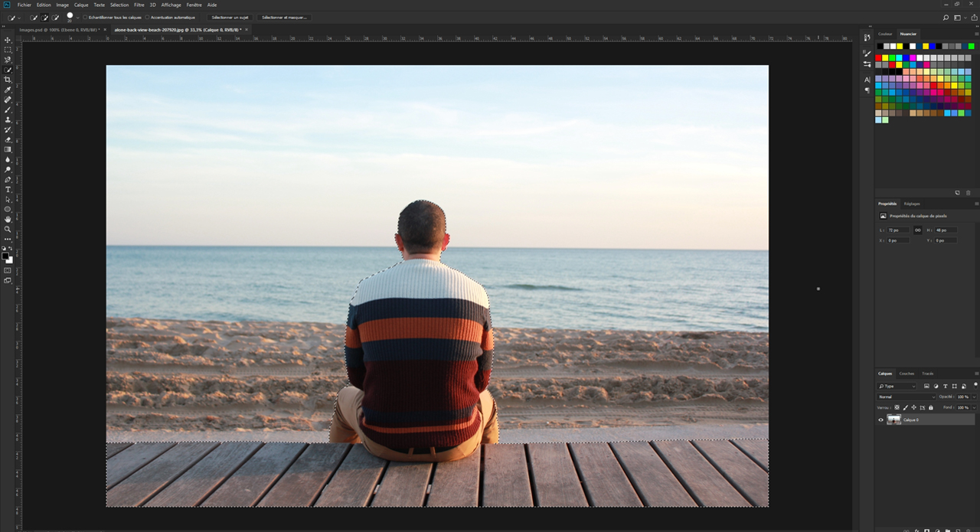This screenshot has width=980, height=532.
Task: Open the layer filter Type dropdown
Action: coord(896,386)
